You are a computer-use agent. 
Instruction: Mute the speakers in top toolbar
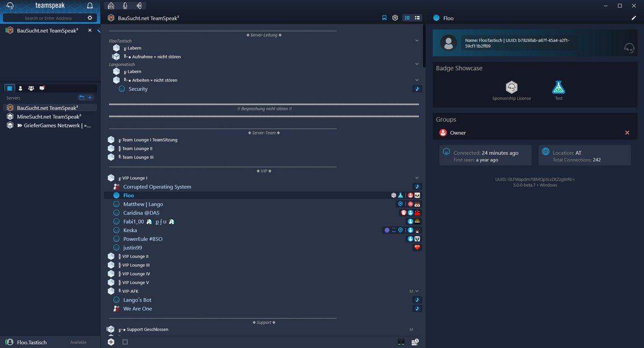click(x=139, y=6)
